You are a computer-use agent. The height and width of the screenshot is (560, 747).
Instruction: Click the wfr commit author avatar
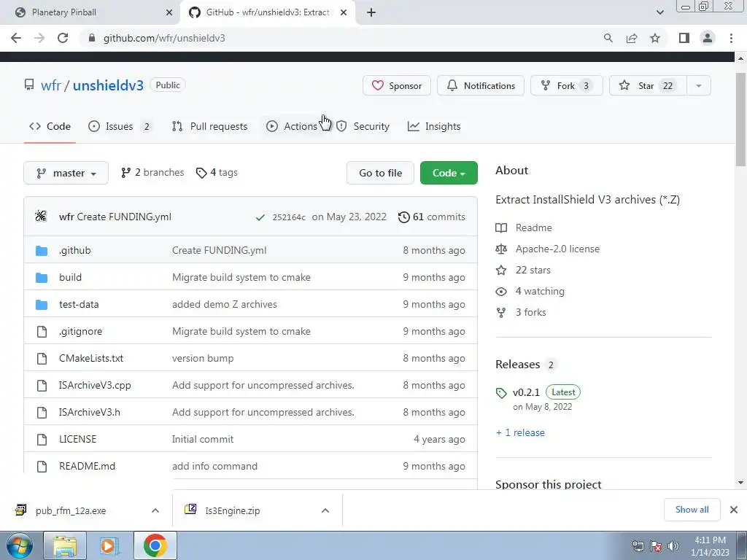[41, 217]
